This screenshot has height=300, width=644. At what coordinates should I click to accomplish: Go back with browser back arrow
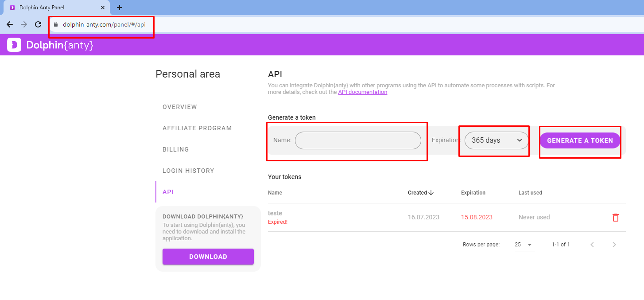tap(10, 25)
